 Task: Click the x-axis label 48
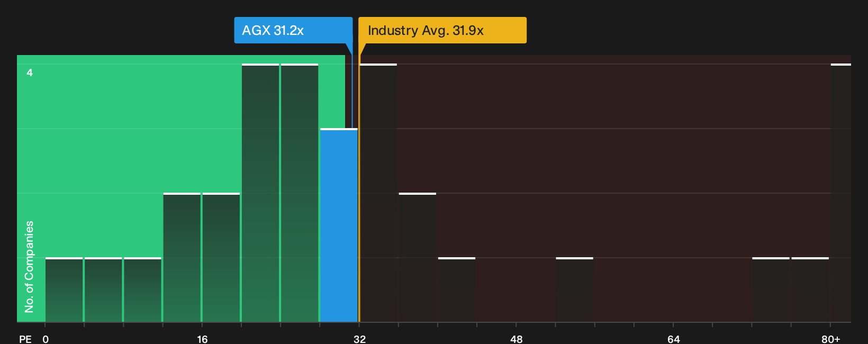[517, 339]
